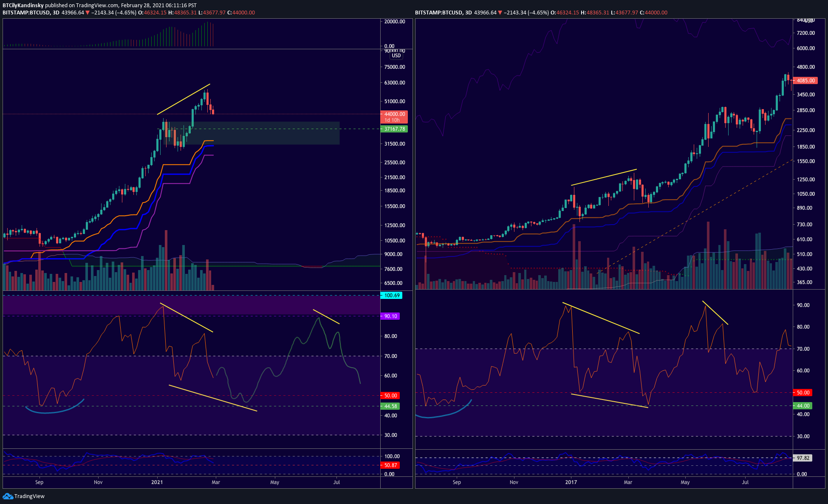The height and width of the screenshot is (504, 828).
Task: Click the red 50.87 oscillator value label
Action: (390, 465)
